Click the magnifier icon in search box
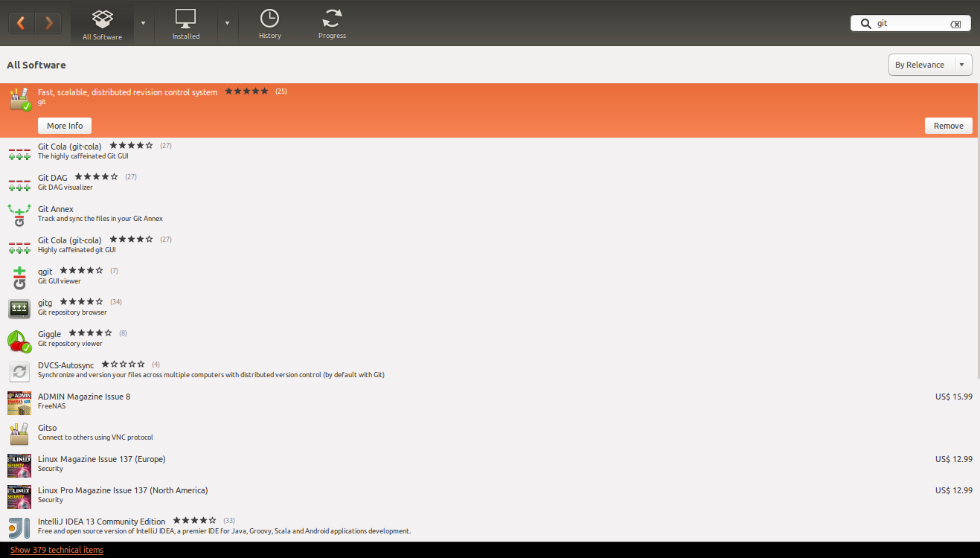The image size is (980, 558). [x=865, y=23]
